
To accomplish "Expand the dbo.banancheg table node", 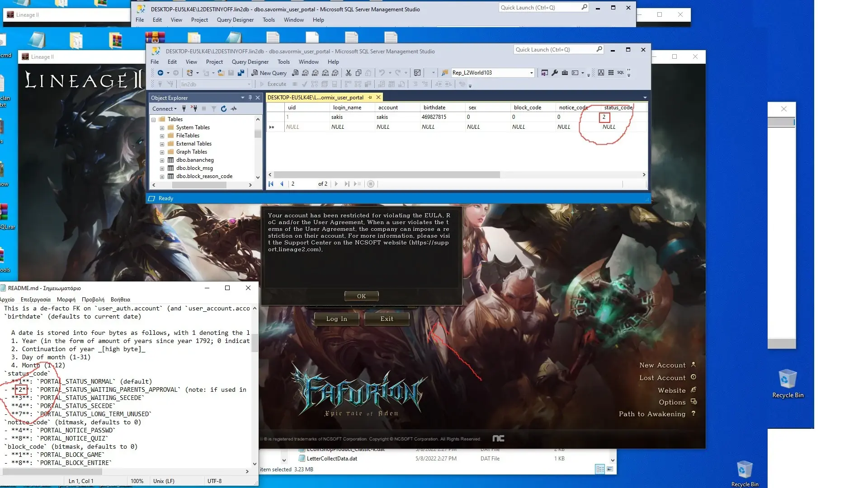I will 162,160.
